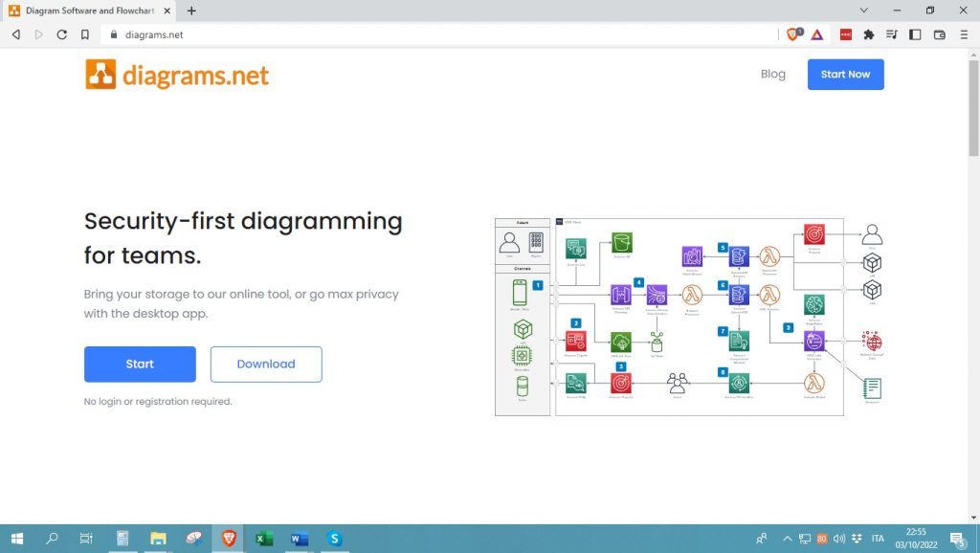Viewport: 980px width, 553px height.
Task: Open the LastPass extension
Action: (x=845, y=34)
